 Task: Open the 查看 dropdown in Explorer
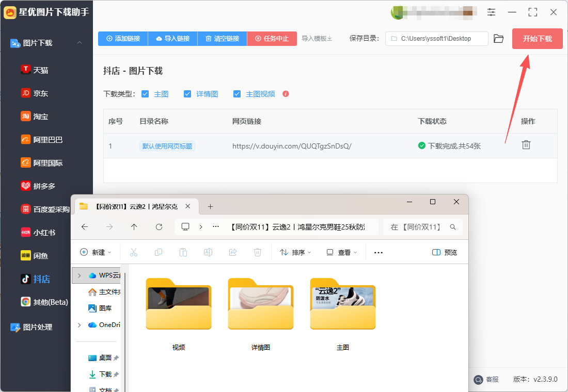(x=342, y=252)
